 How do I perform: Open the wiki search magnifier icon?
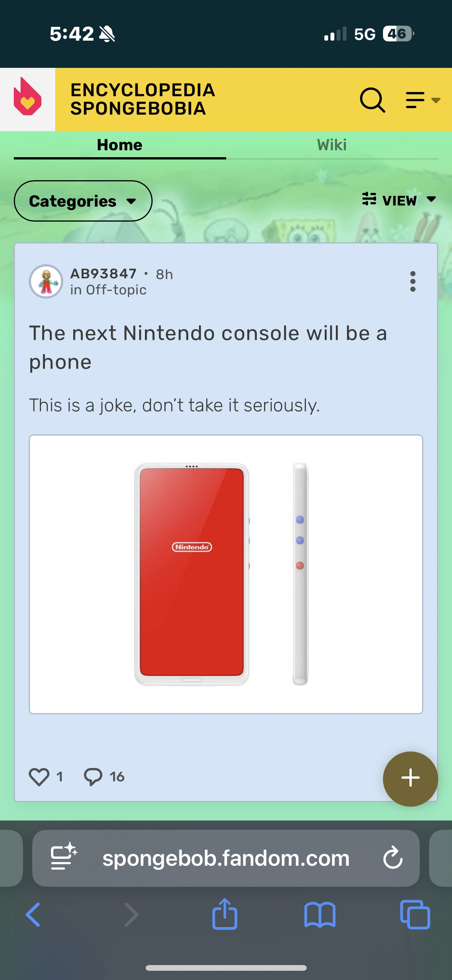pos(372,100)
